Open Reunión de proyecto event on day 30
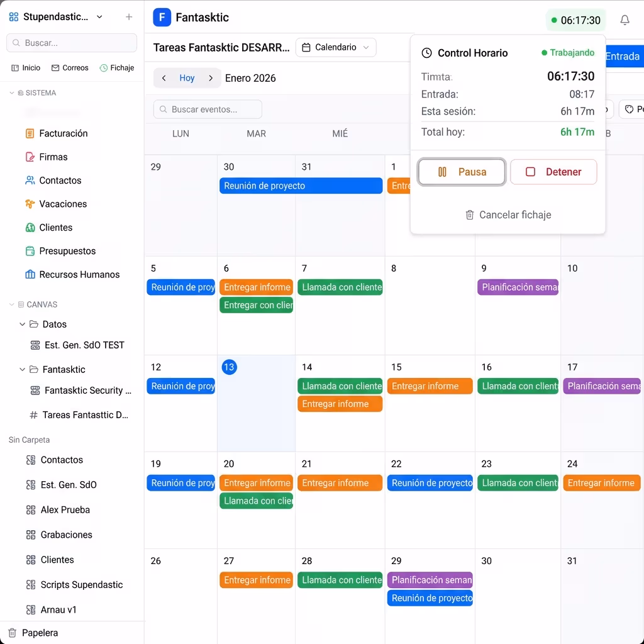The width and height of the screenshot is (644, 644). (x=301, y=186)
